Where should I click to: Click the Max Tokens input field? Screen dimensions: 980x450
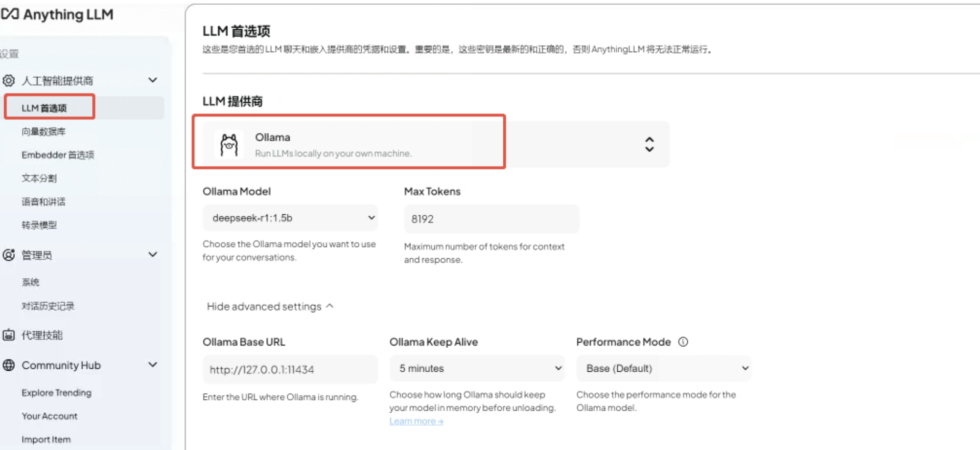(492, 219)
